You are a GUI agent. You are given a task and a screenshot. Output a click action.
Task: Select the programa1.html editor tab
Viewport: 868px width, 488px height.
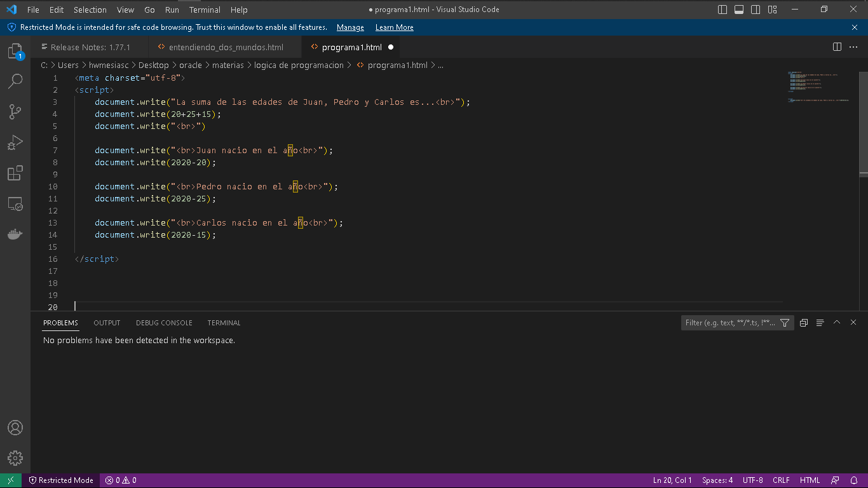[352, 47]
